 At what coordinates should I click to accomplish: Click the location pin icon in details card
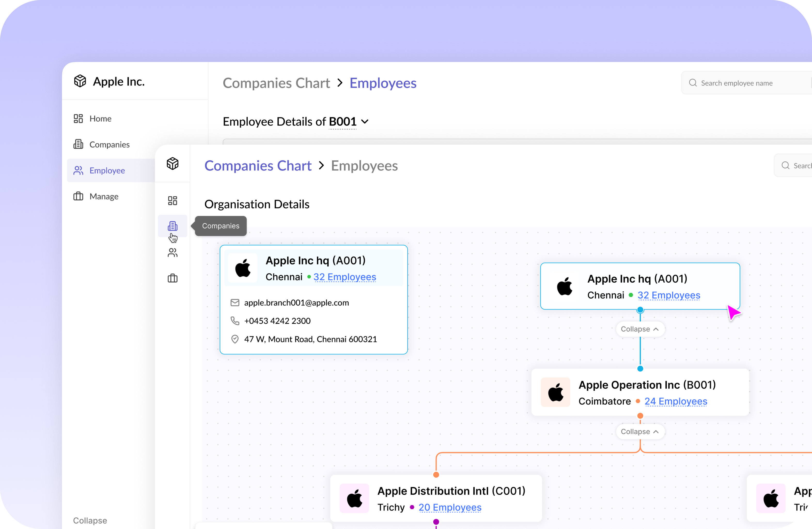click(235, 339)
